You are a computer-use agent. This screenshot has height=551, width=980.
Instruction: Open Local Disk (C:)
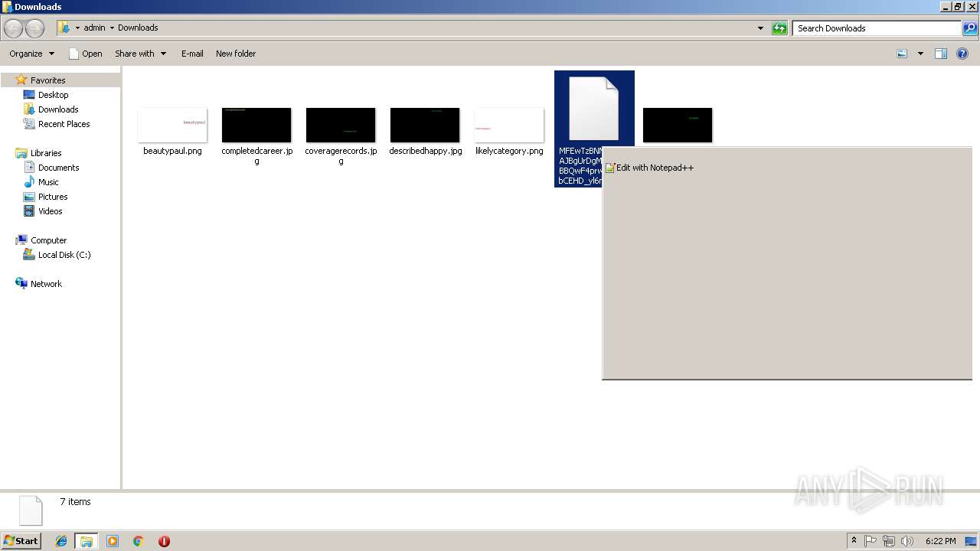[x=64, y=255]
